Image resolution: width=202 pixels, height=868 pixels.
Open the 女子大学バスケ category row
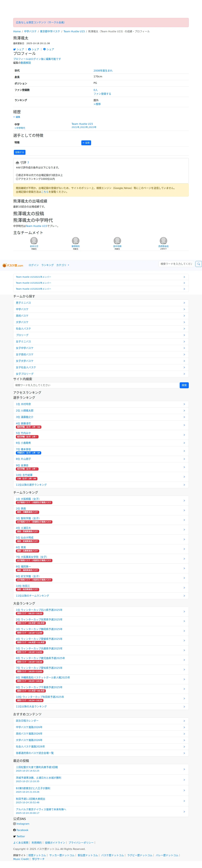point(101,361)
